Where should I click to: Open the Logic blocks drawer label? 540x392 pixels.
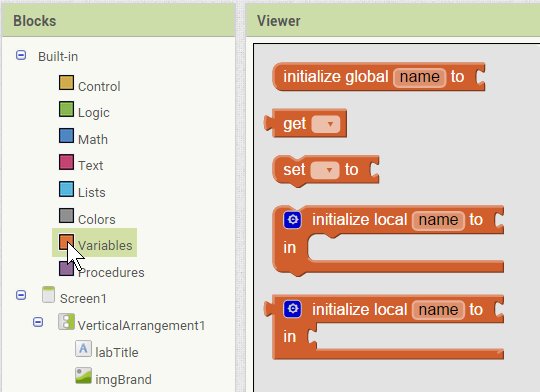[x=94, y=113]
